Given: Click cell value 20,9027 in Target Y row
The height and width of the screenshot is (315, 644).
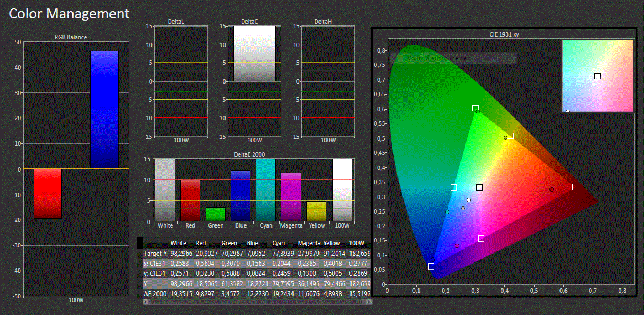Looking at the screenshot, I should (x=207, y=254).
